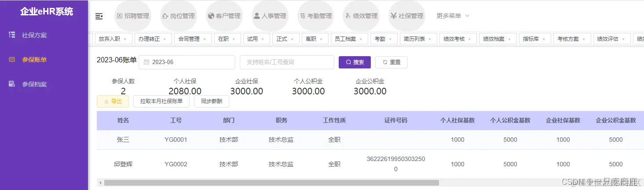This screenshot has height=190, width=644.
Task: Click the YG0001 employee number cell
Action: coord(176,140)
